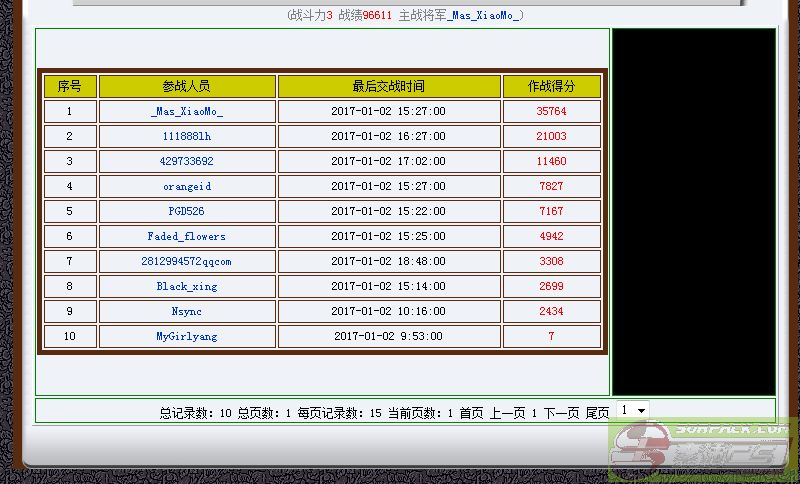This screenshot has height=484, width=800.
Task: Go to next page via 下一页
Action: tap(561, 412)
